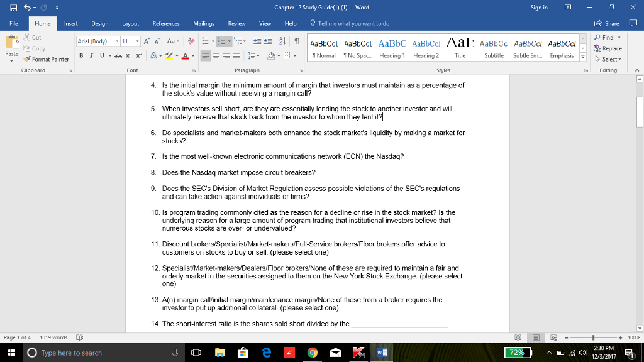Select the Center alignment icon
Image resolution: width=644 pixels, height=362 pixels.
216,55
